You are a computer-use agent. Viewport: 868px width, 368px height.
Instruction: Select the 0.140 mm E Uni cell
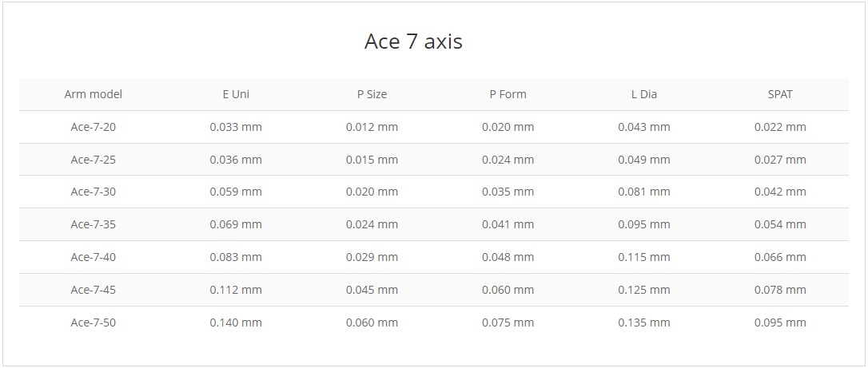tap(236, 322)
